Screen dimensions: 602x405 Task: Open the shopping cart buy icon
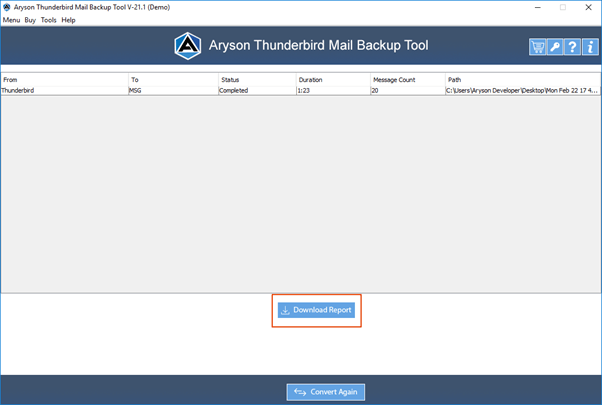pyautogui.click(x=537, y=47)
